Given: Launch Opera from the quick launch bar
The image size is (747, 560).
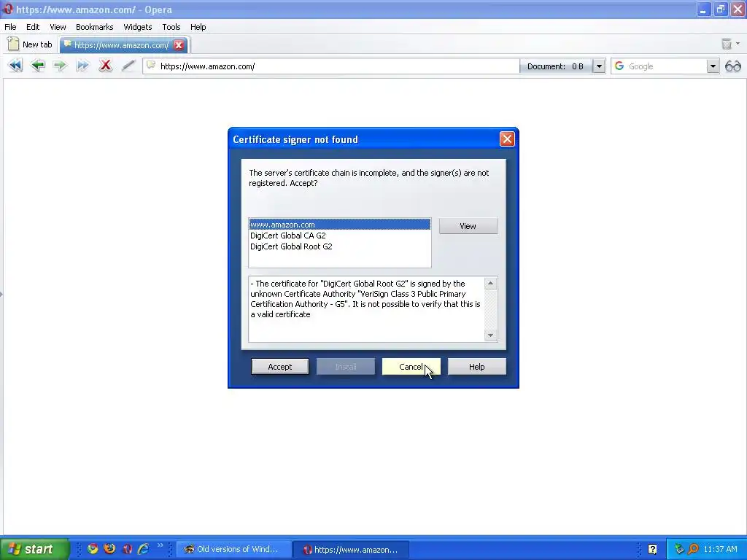Looking at the screenshot, I should pyautogui.click(x=127, y=549).
